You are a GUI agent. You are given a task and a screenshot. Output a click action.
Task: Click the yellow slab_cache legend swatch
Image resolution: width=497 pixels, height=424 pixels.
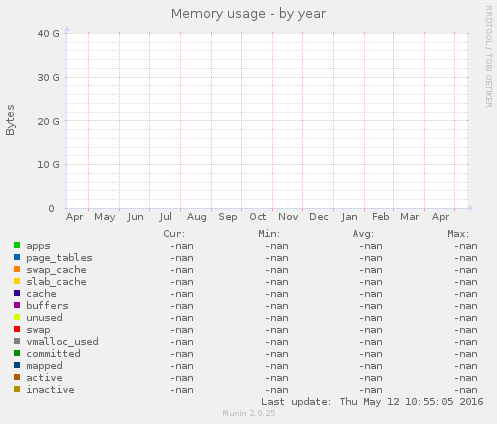click(x=17, y=281)
